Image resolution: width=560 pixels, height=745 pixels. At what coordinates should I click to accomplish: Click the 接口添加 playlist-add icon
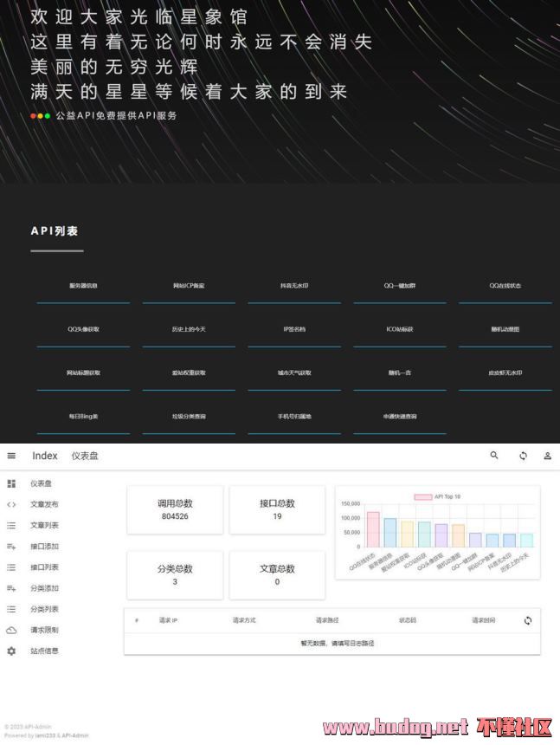[x=11, y=547]
